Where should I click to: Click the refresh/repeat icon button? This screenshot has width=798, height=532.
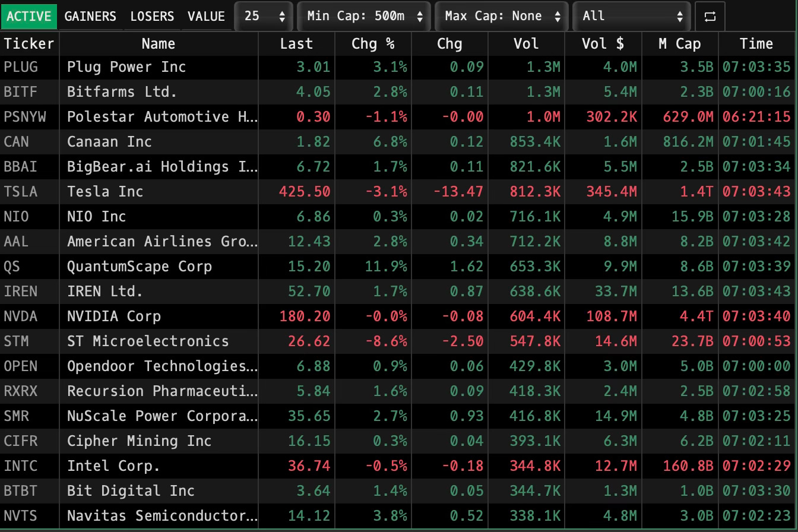[710, 16]
